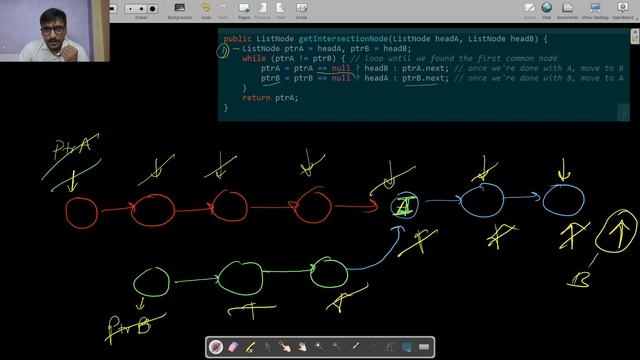Screen dimensions: 640x360
Task: Choose the open Hand scroll tool
Action: coord(302,347)
